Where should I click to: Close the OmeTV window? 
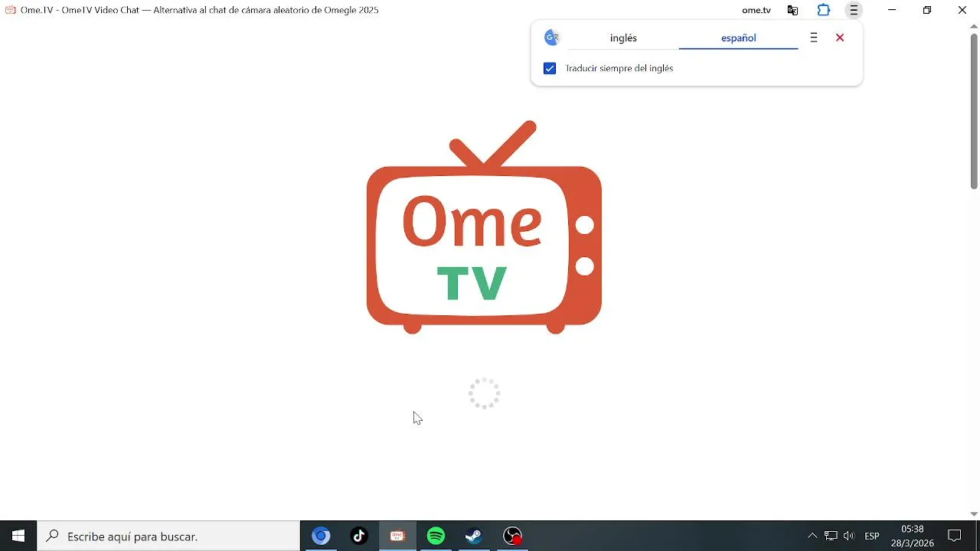click(962, 11)
